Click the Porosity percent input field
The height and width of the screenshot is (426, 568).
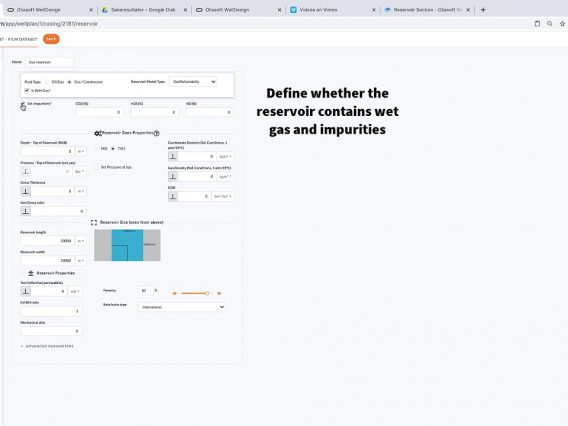(145, 291)
